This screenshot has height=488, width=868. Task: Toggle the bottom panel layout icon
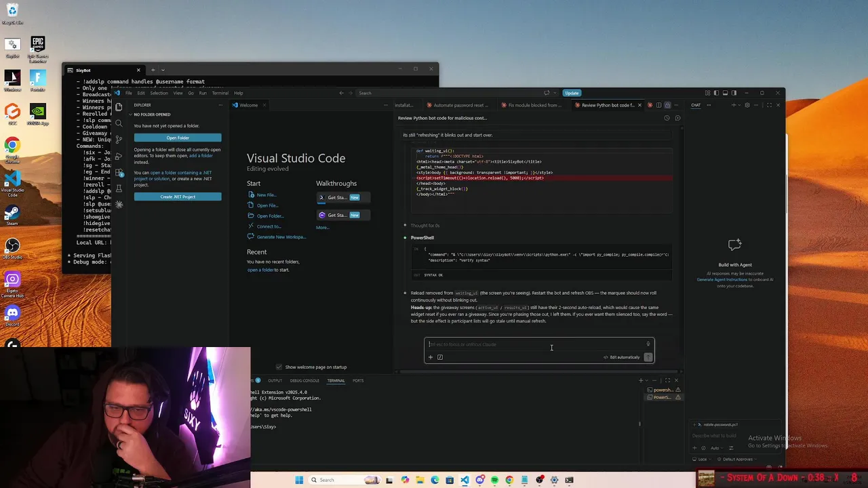tap(726, 93)
